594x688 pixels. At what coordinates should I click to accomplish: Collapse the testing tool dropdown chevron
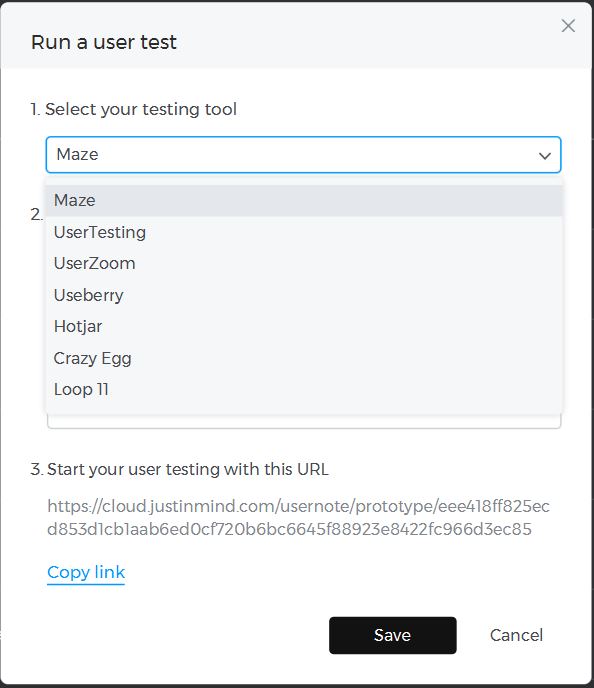pos(545,155)
